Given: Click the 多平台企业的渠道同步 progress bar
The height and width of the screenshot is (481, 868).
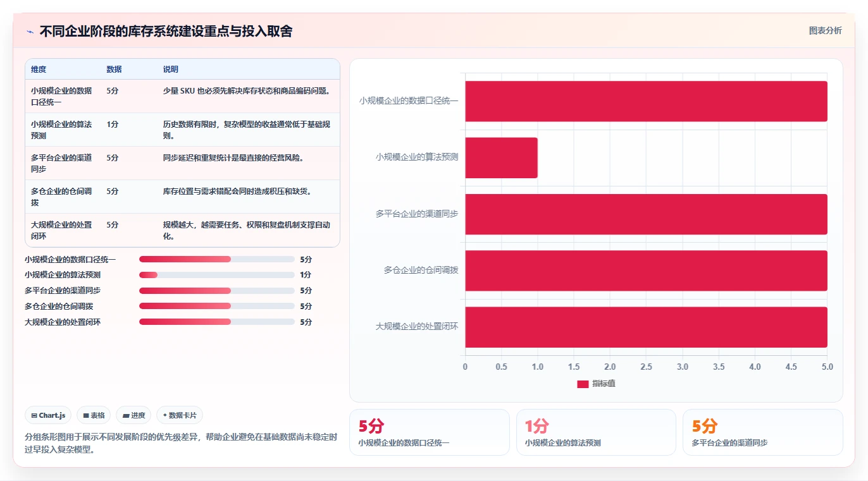Looking at the screenshot, I should tap(217, 291).
